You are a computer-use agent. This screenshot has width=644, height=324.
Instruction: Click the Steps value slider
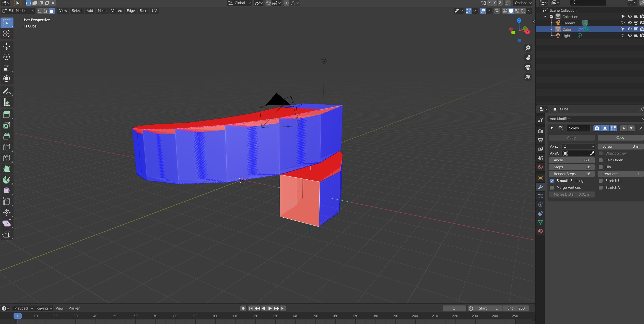[572, 167]
